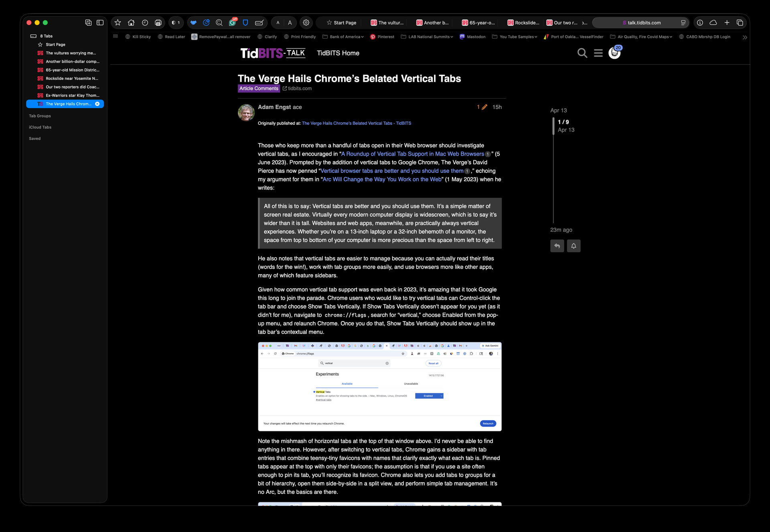Image resolution: width=770 pixels, height=532 pixels.
Task: Click the Home toolbar icon
Action: (x=131, y=23)
